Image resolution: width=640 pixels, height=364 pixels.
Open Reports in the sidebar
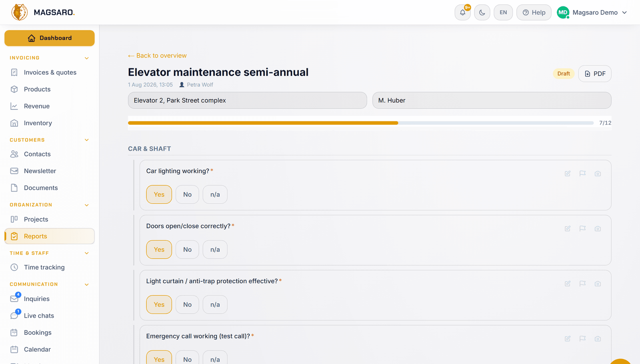click(x=50, y=236)
